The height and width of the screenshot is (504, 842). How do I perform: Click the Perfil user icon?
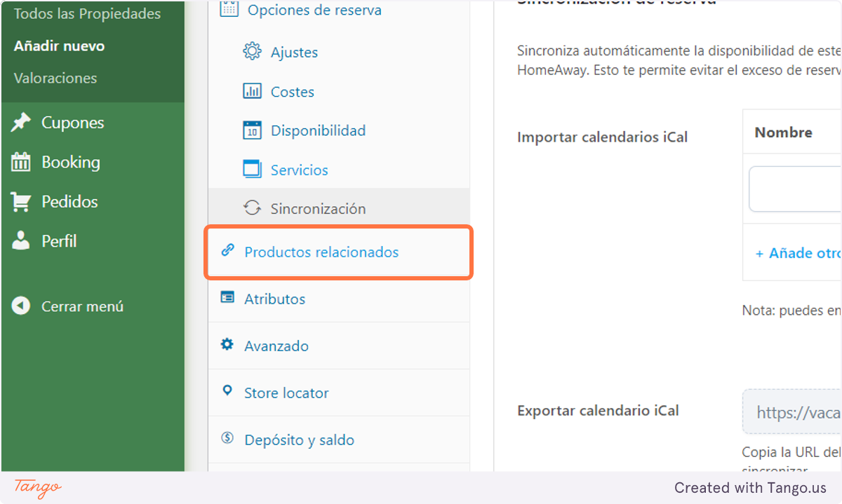(x=21, y=241)
